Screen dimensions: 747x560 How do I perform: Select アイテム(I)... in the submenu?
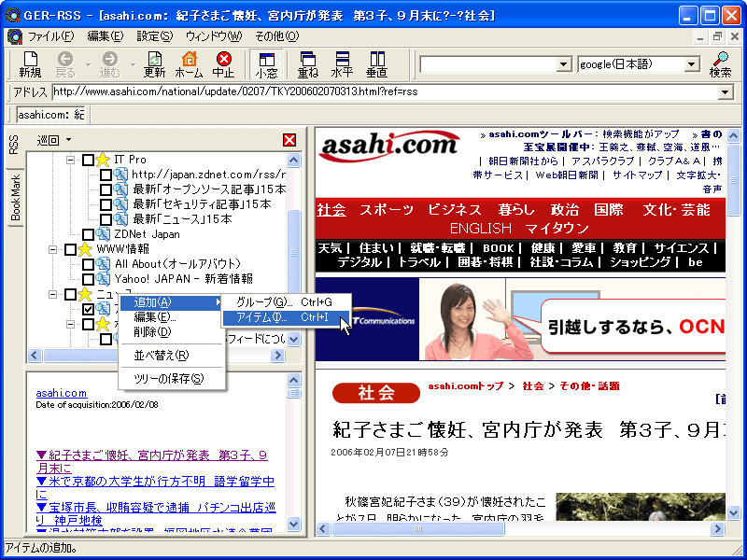click(287, 317)
